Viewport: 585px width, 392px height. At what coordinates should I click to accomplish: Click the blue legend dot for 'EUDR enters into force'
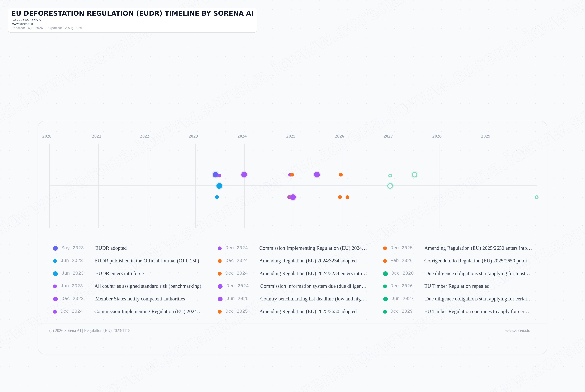(55, 274)
